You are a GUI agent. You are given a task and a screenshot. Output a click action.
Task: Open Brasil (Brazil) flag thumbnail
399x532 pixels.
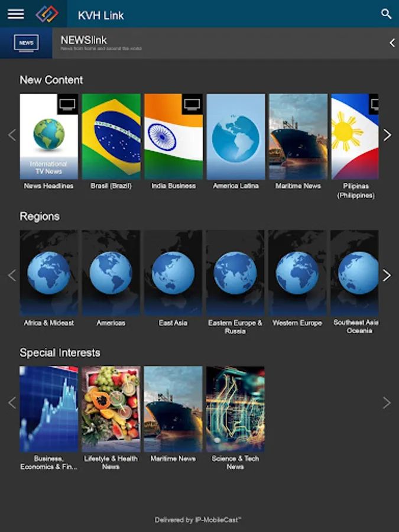point(111,137)
